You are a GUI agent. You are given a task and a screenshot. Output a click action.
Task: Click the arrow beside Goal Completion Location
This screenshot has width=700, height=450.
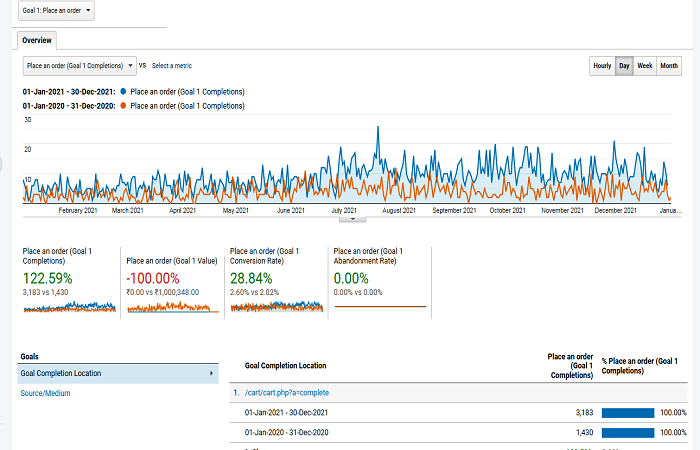click(212, 374)
